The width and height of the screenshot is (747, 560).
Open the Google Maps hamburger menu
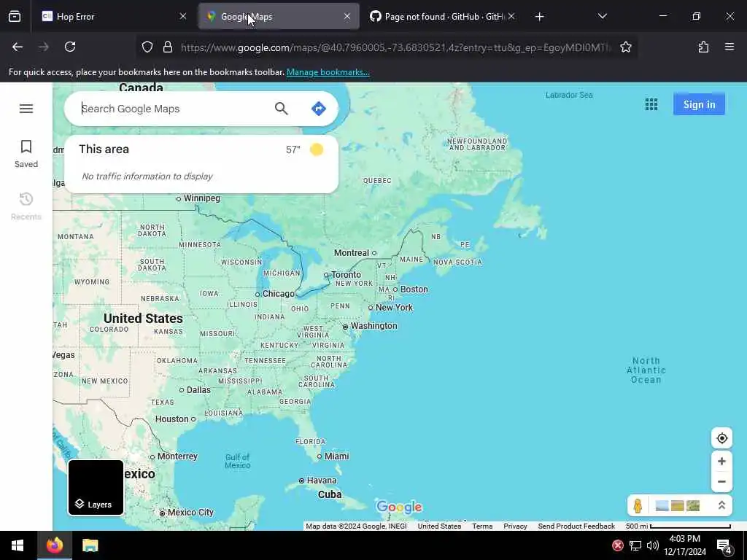point(26,109)
